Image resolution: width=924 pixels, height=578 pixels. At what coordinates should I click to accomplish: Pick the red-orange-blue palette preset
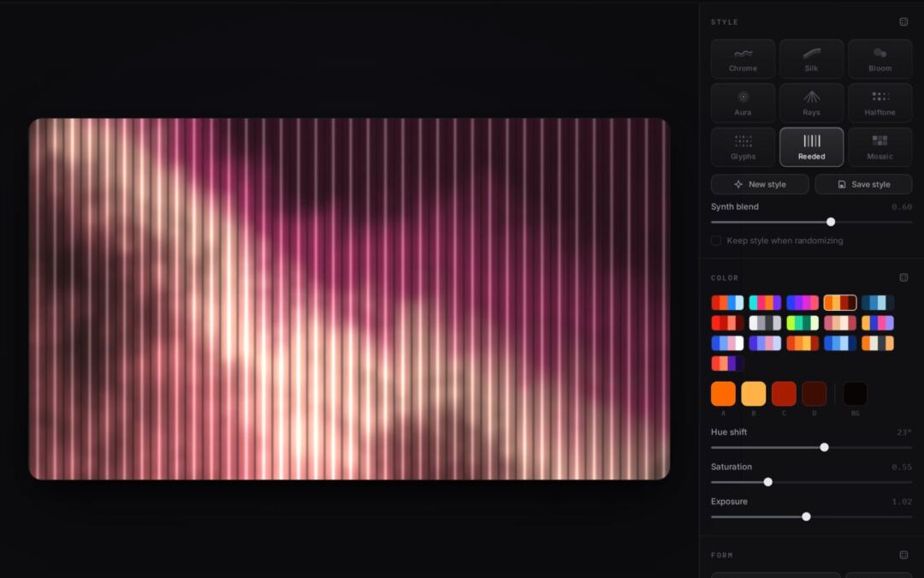(727, 302)
